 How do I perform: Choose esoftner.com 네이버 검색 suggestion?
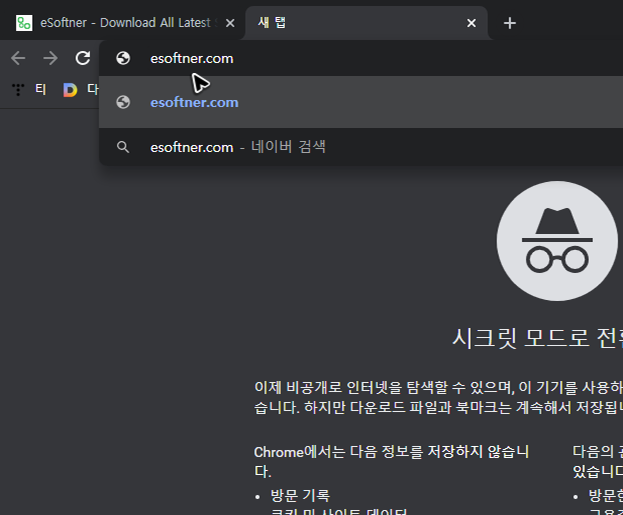361,147
